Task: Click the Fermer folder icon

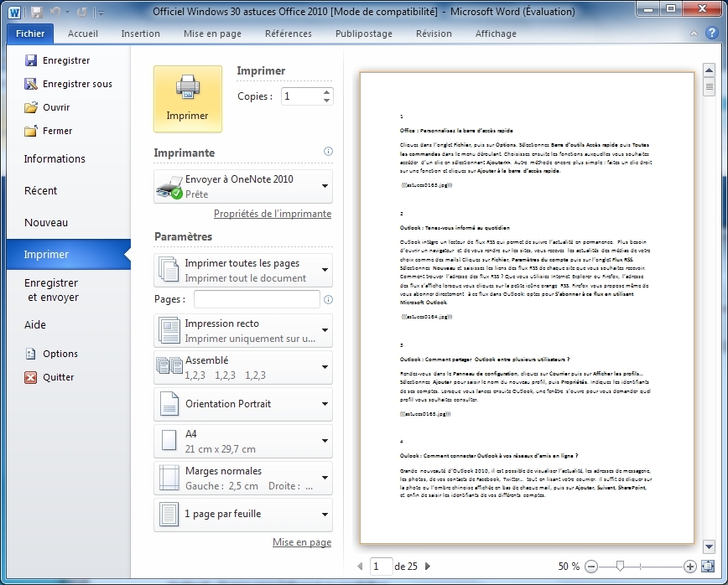Action: [31, 131]
